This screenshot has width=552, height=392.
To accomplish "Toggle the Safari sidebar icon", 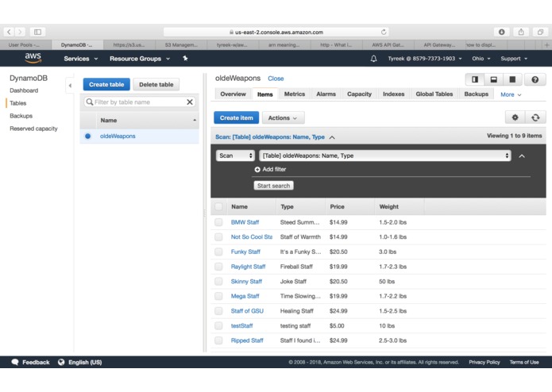I will point(37,32).
